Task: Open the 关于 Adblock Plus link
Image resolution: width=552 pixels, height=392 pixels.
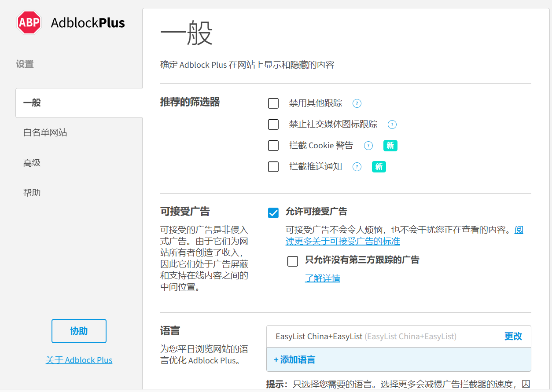Action: (79, 360)
